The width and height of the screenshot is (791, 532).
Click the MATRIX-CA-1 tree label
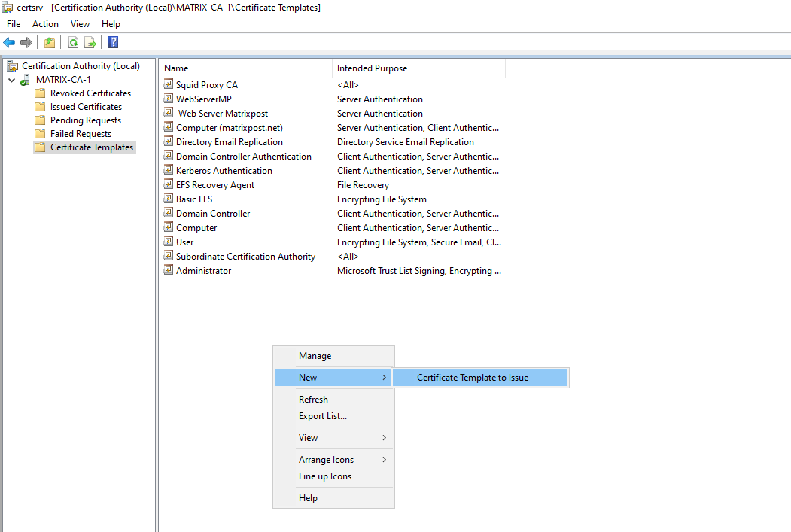63,80
